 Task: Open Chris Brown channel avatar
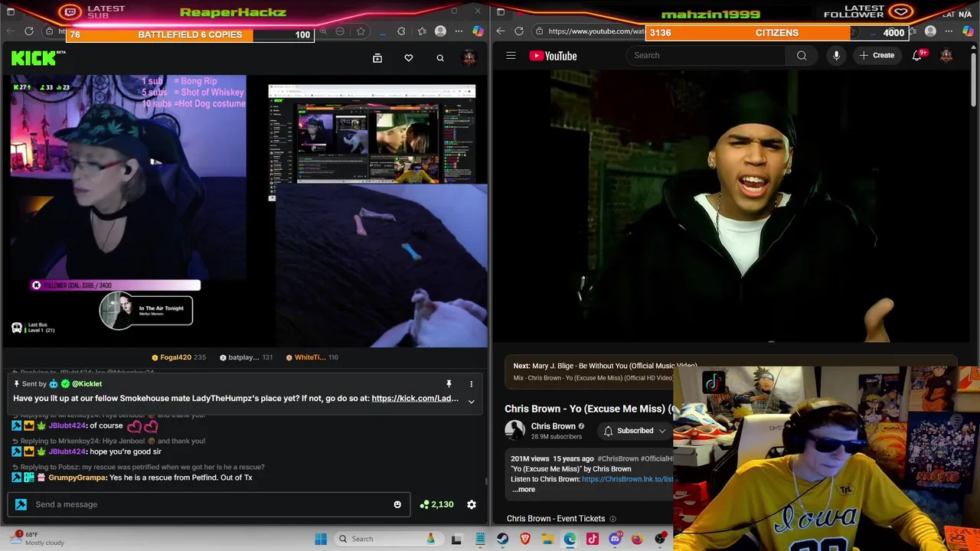515,431
